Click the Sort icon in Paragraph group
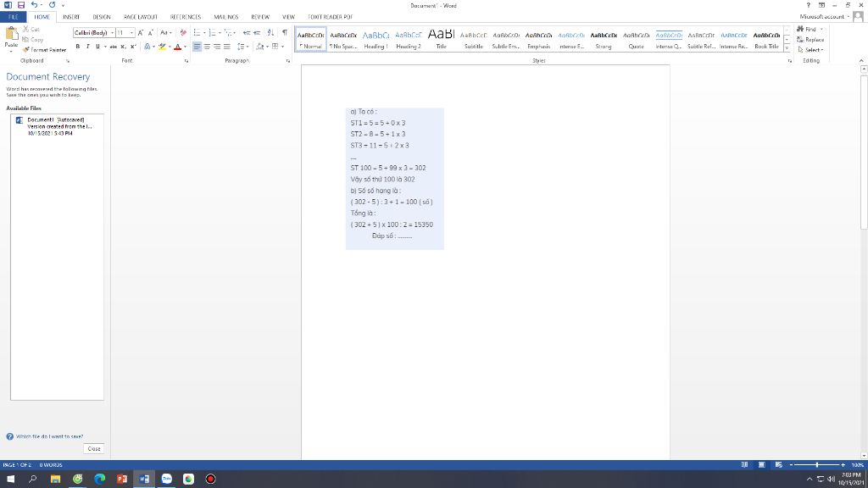The image size is (868, 488). (x=271, y=32)
